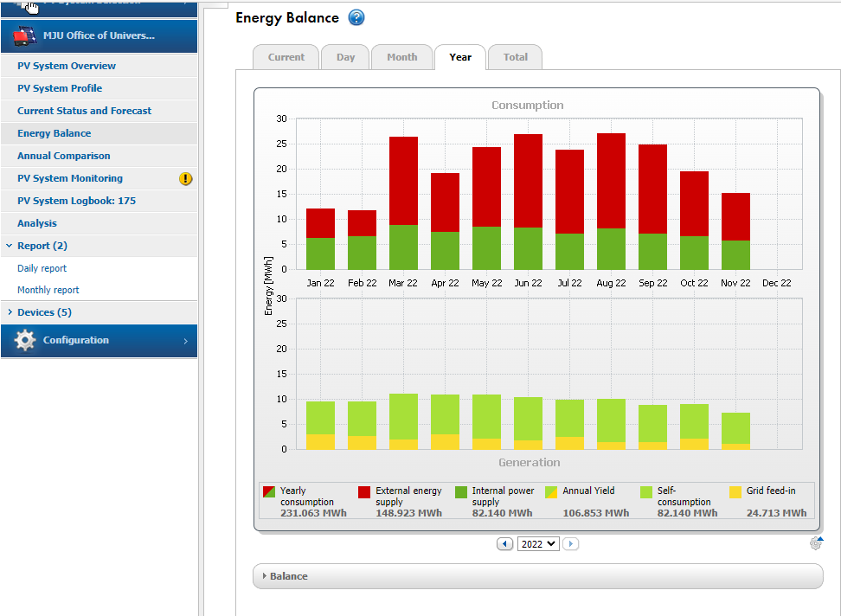Image resolution: width=841 pixels, height=616 pixels.
Task: Click the External energy supply red legend swatch
Action: (364, 492)
